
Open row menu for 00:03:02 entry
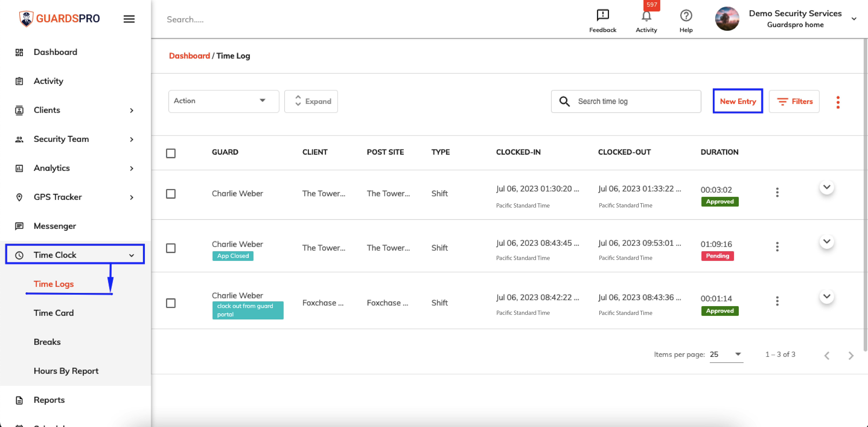777,192
